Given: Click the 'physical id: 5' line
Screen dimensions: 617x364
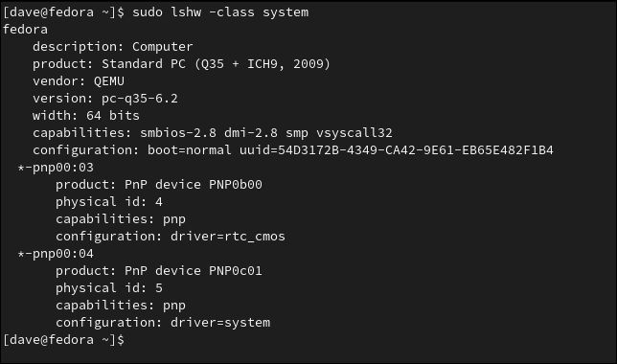Looking at the screenshot, I should pos(109,288).
